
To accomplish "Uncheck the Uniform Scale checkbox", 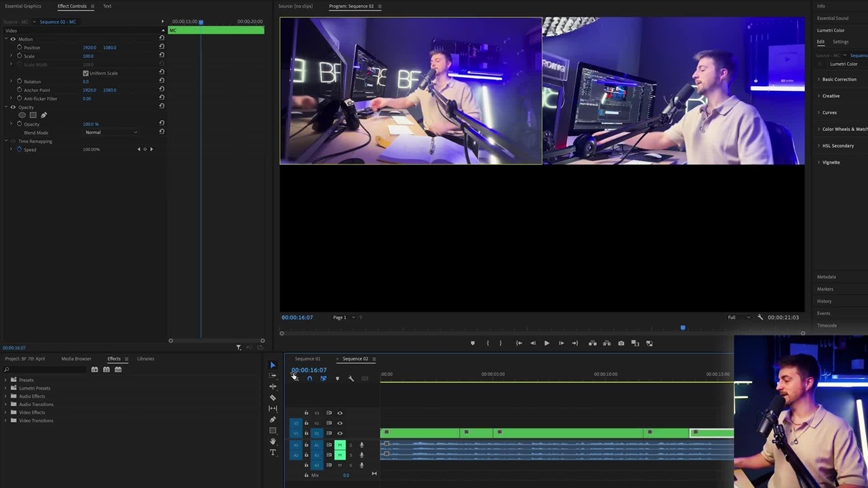I will click(x=85, y=73).
